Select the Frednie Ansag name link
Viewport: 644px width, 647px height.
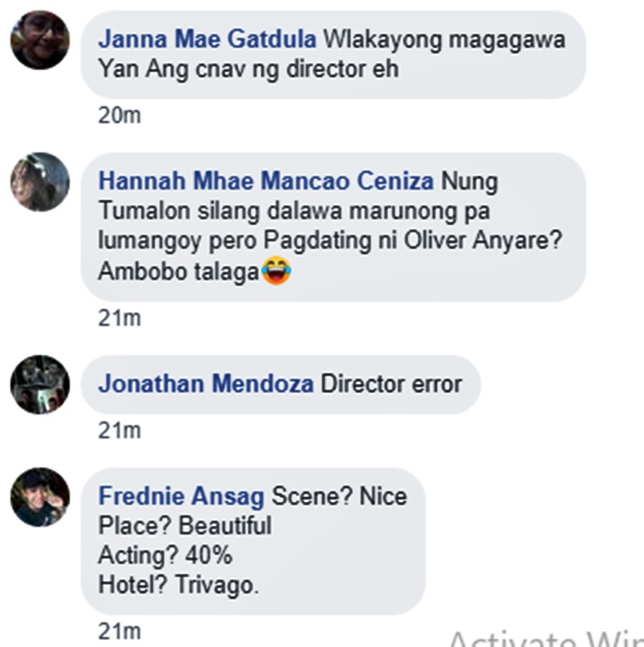point(182,496)
